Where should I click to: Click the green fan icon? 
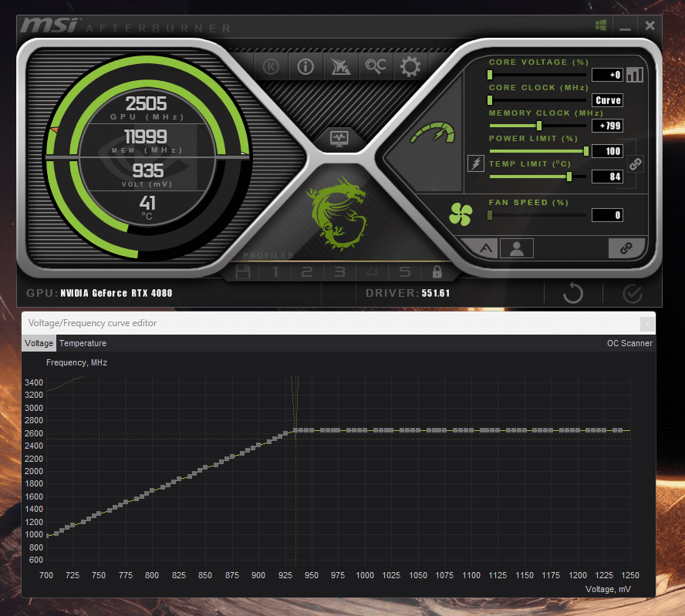coord(461,214)
